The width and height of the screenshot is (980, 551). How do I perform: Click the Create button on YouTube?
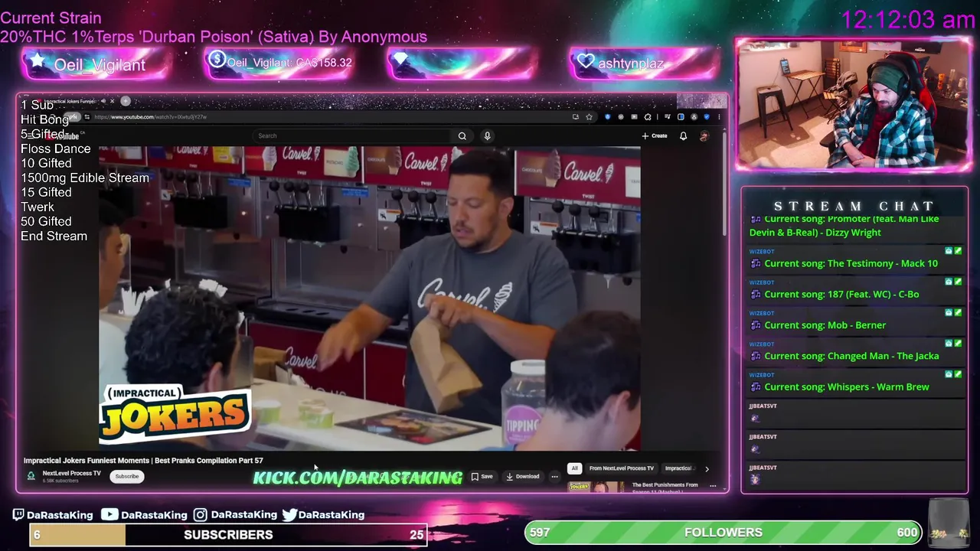tap(655, 136)
